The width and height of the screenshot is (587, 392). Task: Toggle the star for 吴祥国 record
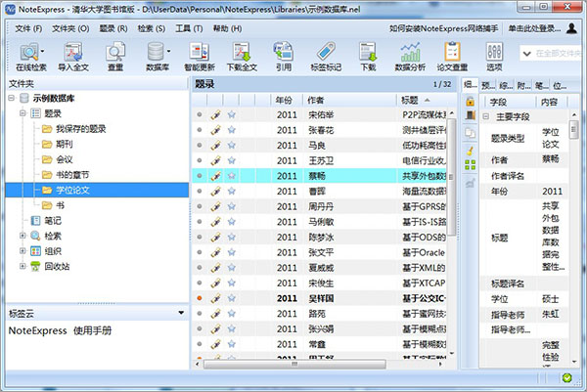pos(232,298)
